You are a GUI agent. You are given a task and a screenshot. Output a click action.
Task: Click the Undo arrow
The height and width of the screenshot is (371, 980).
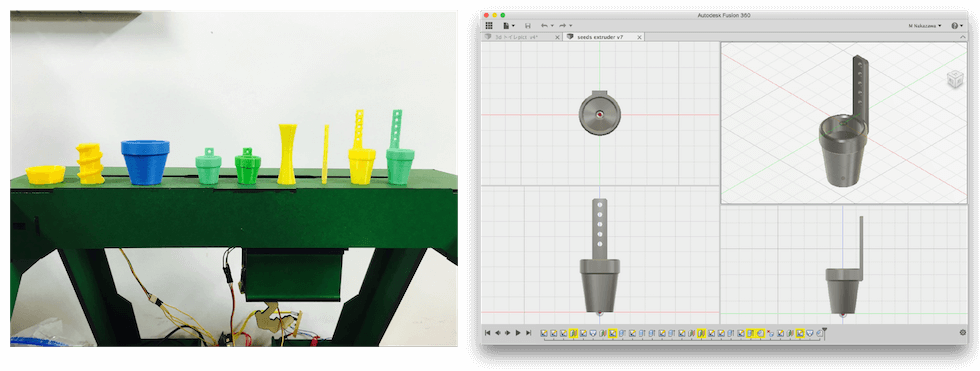(x=544, y=26)
